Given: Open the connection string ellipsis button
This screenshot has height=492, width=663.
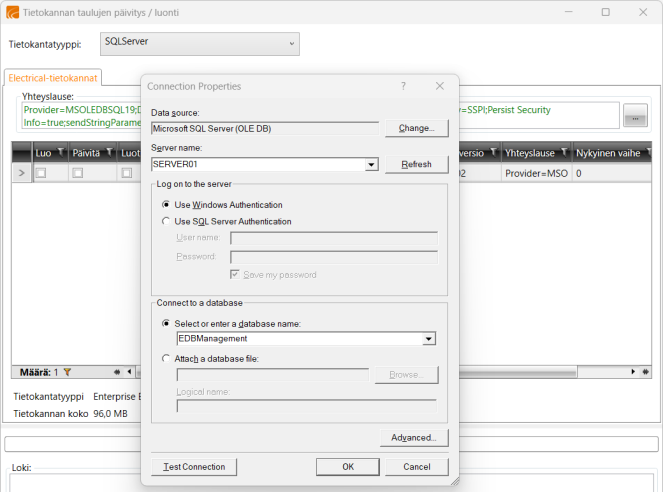Looking at the screenshot, I should (x=635, y=115).
